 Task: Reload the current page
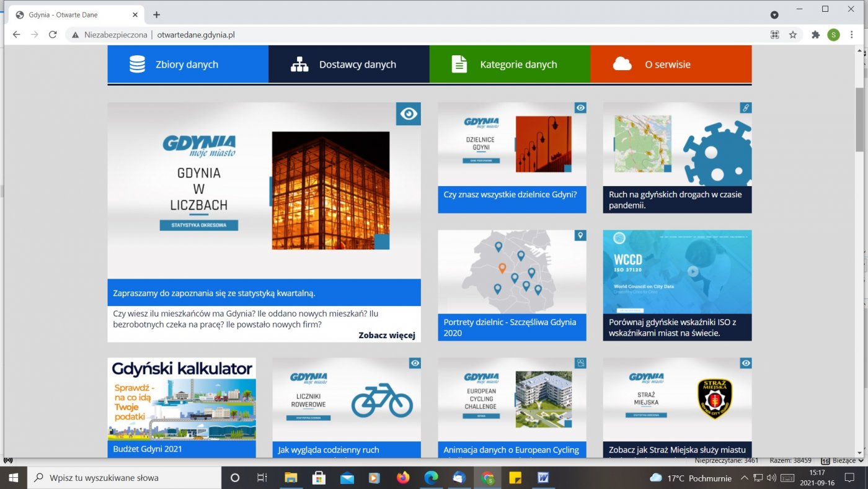coord(53,35)
